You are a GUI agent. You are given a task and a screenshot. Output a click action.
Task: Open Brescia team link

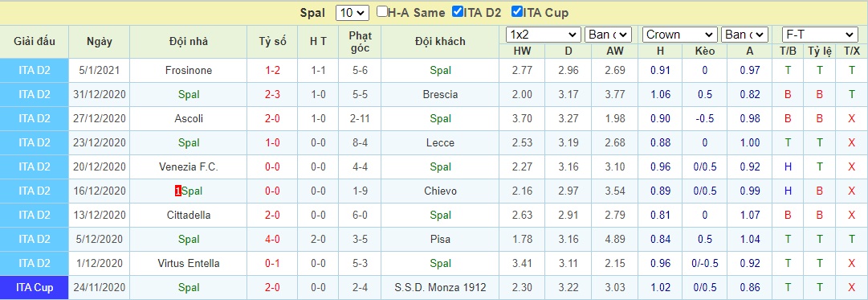pos(440,94)
